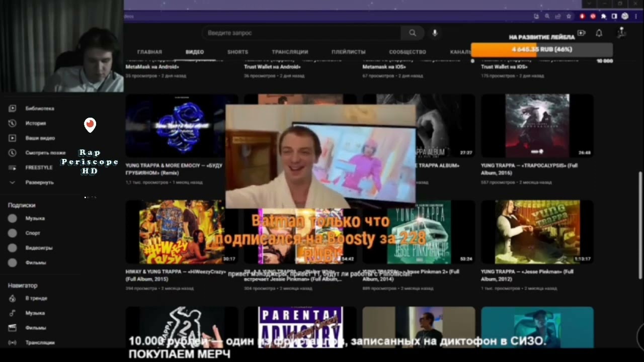The image size is (644, 362).
Task: Open the browser three-dot menu
Action: click(636, 16)
